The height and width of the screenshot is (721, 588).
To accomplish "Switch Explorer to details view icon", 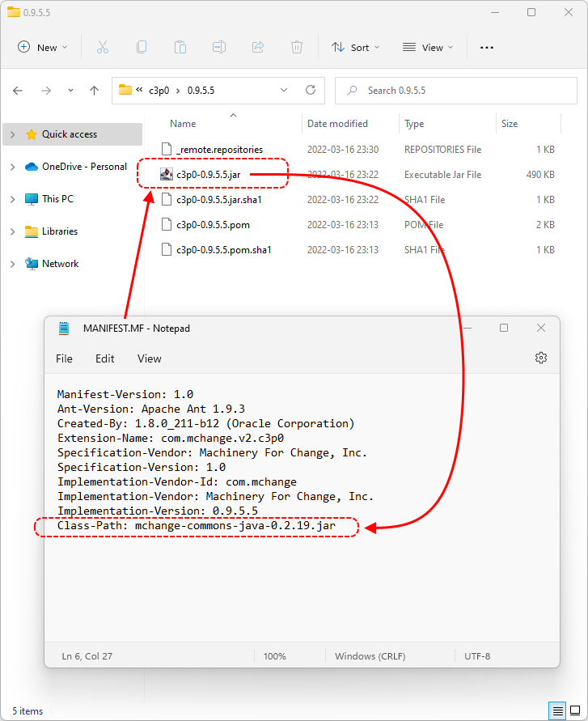I will click(x=557, y=710).
